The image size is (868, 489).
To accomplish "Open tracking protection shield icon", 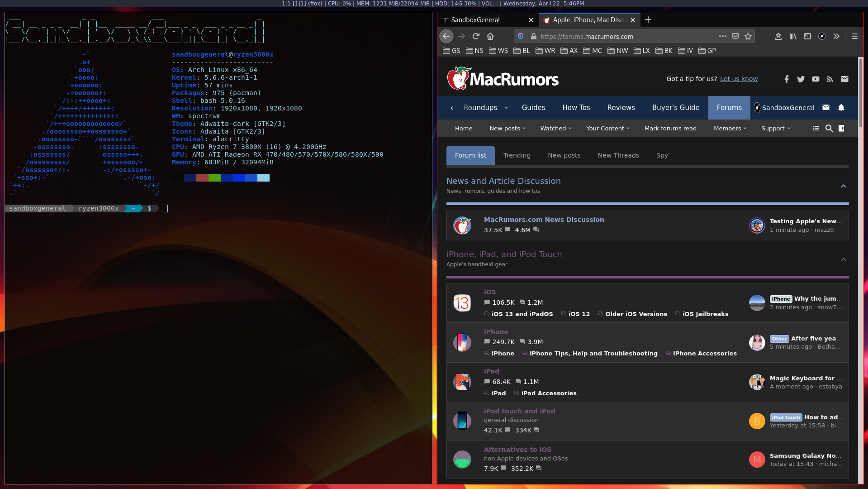I will (521, 36).
